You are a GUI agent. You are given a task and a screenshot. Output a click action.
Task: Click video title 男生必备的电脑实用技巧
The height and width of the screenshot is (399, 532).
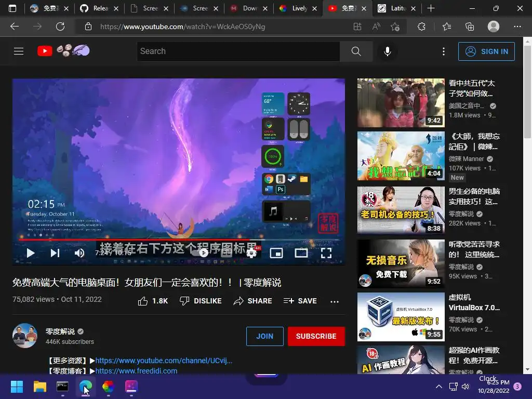pyautogui.click(x=474, y=196)
